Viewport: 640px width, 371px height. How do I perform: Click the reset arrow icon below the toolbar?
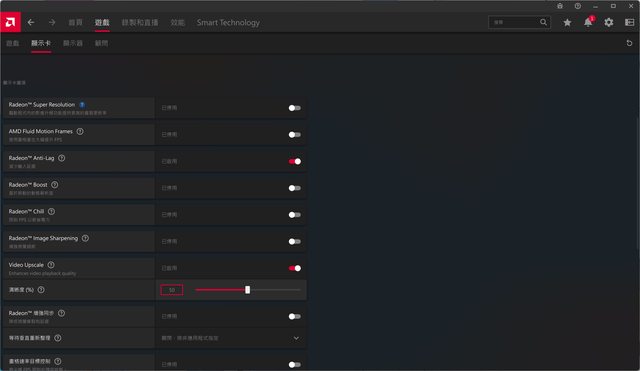629,43
